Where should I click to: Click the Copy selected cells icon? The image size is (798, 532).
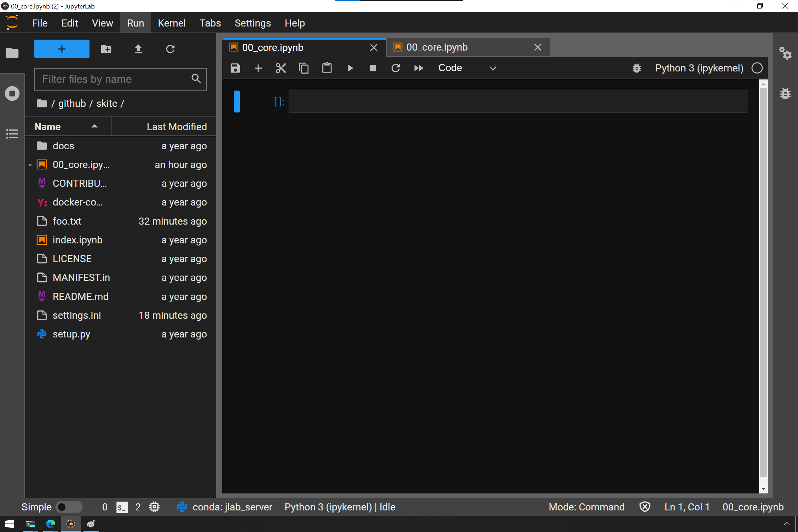[x=303, y=68]
